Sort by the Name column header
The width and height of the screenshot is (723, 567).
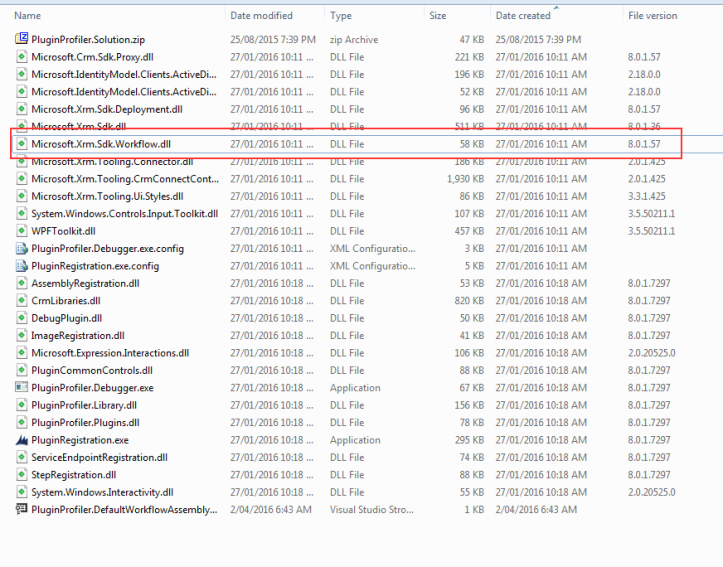coord(27,16)
